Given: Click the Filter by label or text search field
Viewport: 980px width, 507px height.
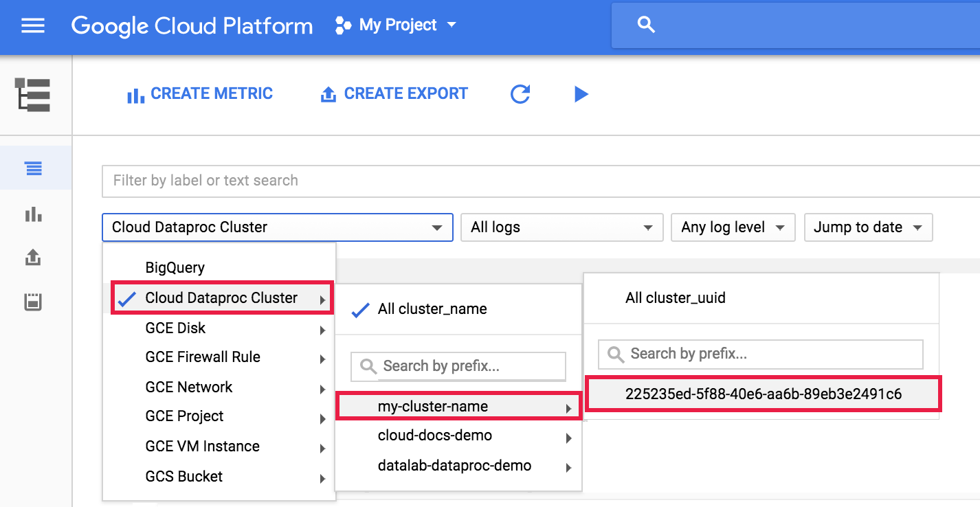Looking at the screenshot, I should (536, 181).
